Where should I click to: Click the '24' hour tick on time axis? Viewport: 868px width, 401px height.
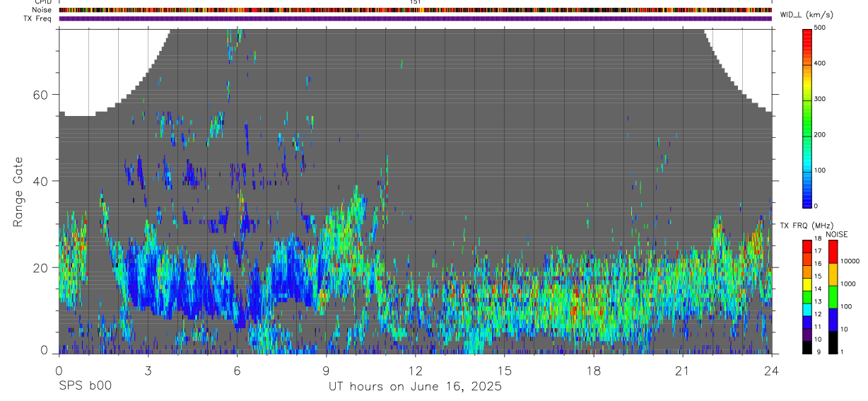772,370
